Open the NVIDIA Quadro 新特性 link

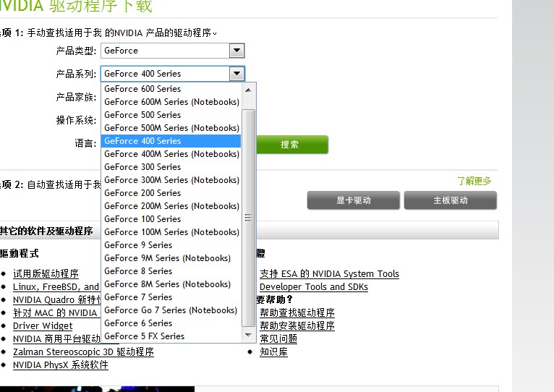(x=57, y=299)
